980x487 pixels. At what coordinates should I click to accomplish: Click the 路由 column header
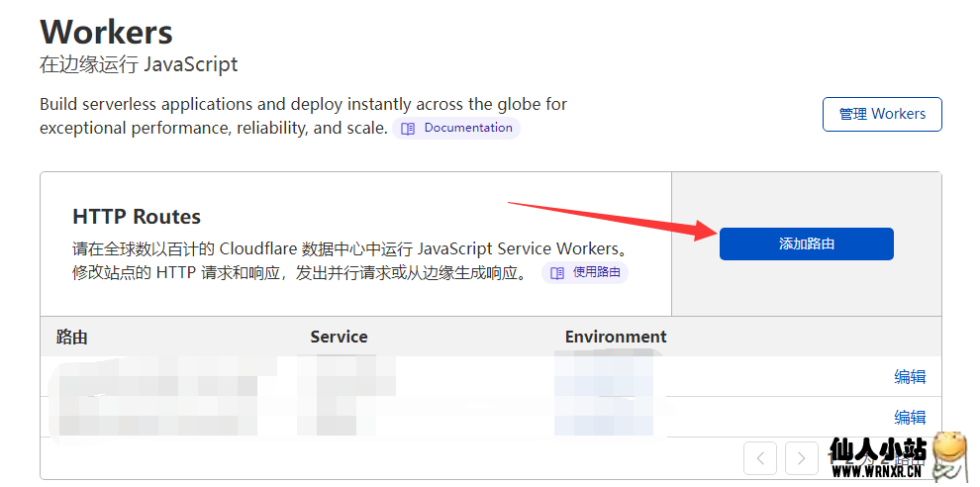click(x=72, y=338)
